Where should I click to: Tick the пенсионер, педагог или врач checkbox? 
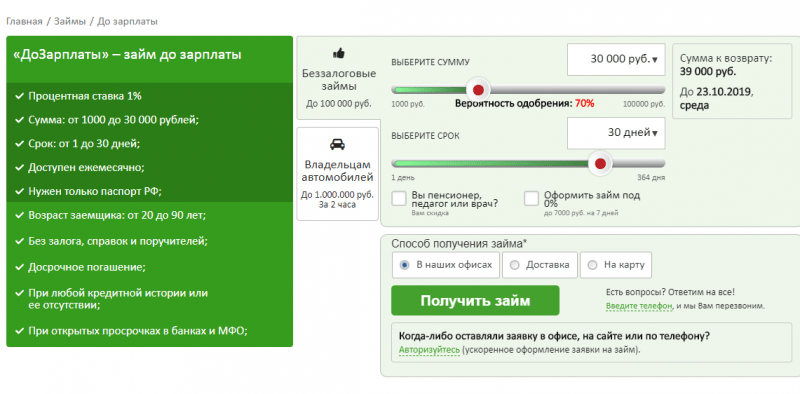tap(399, 199)
